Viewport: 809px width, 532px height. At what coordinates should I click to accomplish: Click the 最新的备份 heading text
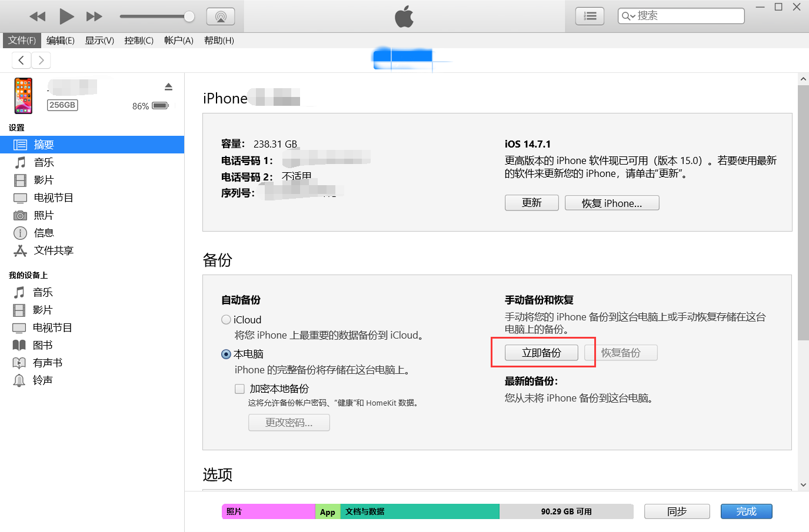[x=531, y=381]
